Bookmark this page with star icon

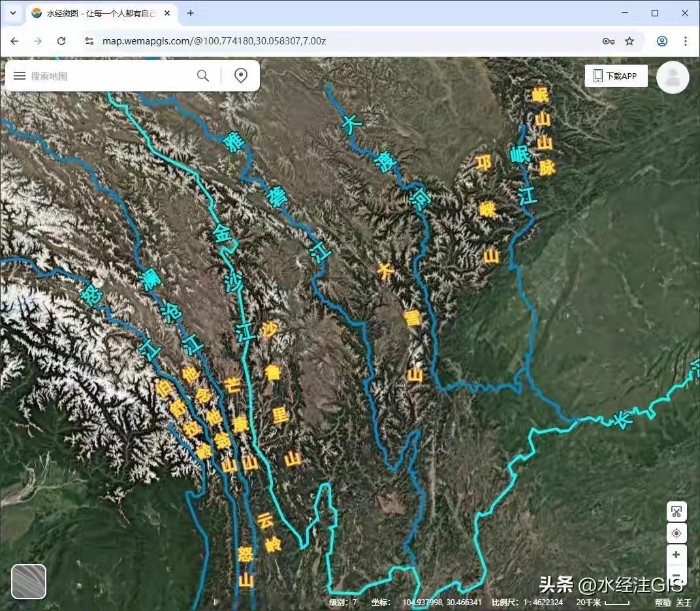629,41
